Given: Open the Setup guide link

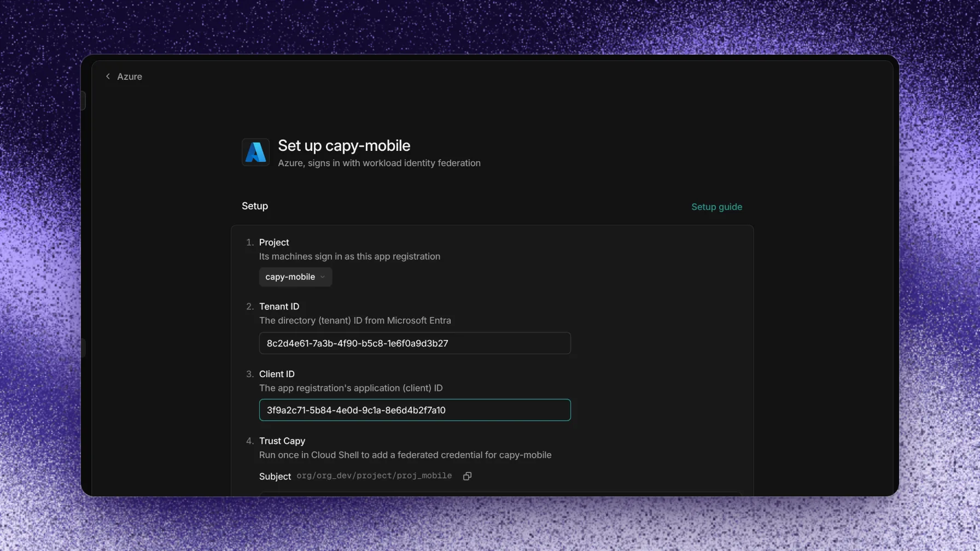Looking at the screenshot, I should point(716,207).
